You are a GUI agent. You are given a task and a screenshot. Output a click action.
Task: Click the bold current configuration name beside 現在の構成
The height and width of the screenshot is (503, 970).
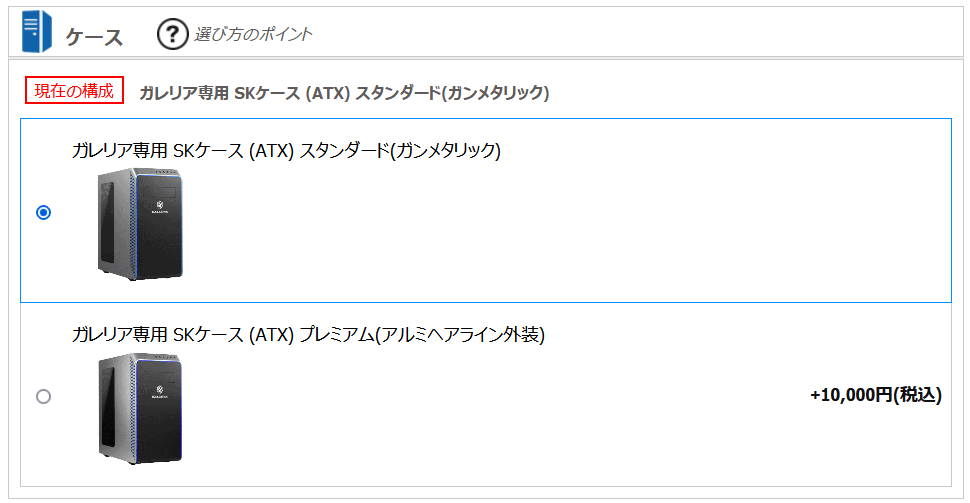tap(344, 93)
